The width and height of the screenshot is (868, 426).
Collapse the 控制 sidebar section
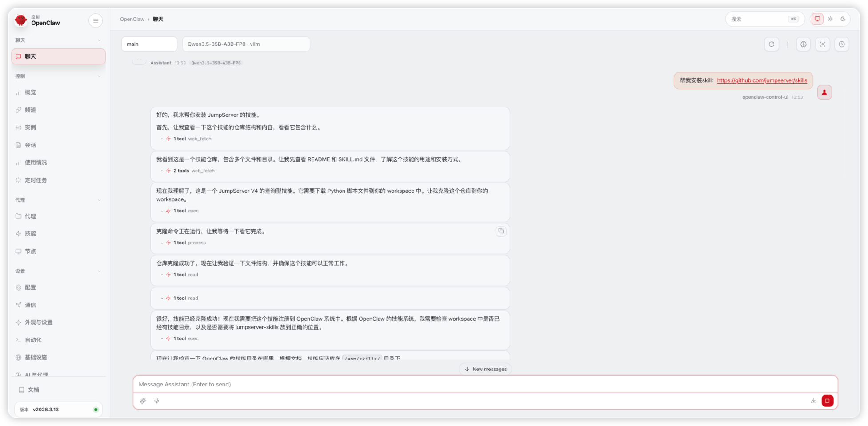(59, 76)
